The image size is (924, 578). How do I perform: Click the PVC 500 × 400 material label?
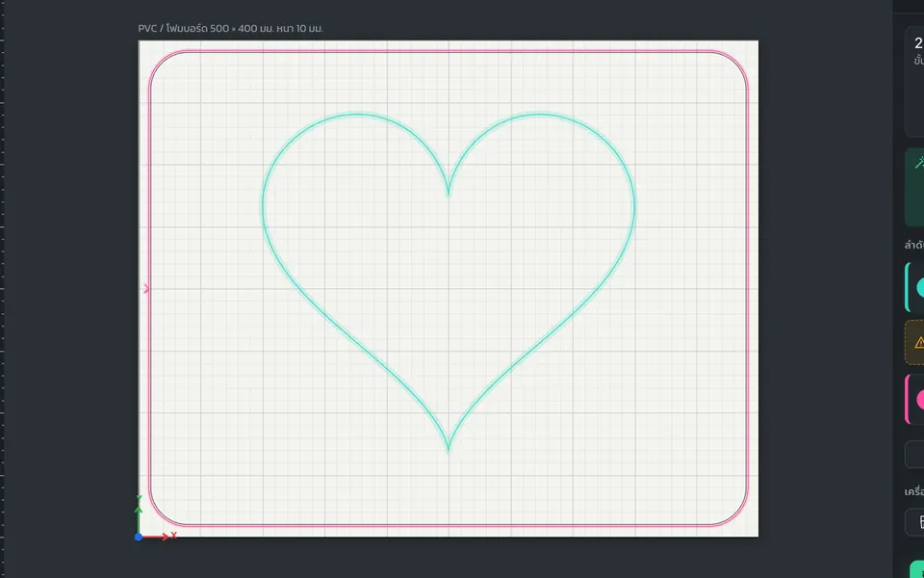[230, 28]
